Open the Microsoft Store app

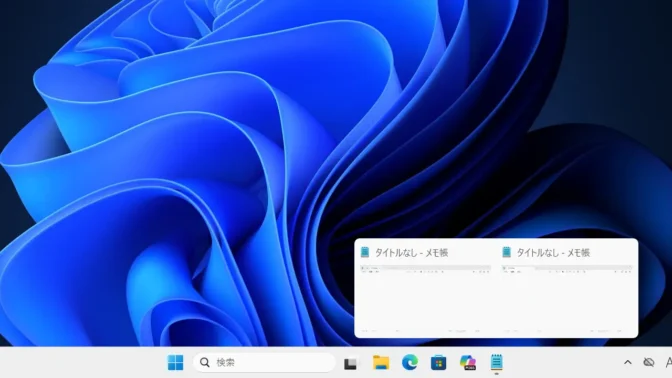click(x=438, y=363)
